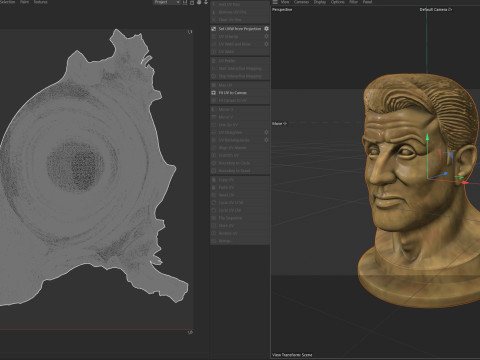
Task: Select the Mirror V command
Action: pyautogui.click(x=226, y=117)
